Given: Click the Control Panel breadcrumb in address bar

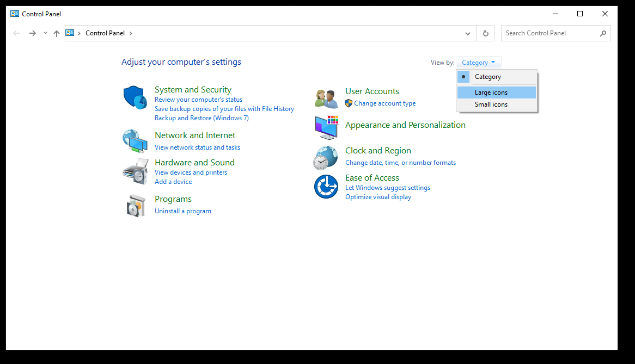Looking at the screenshot, I should click(x=105, y=33).
